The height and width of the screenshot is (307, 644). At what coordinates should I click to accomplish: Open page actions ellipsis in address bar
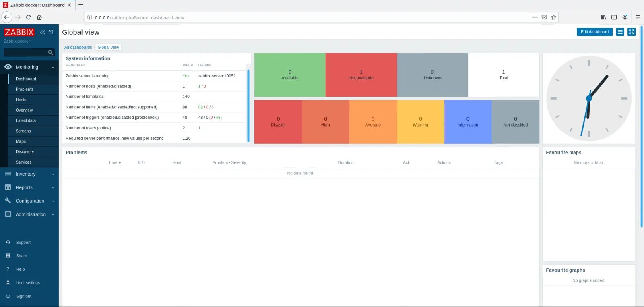point(535,17)
